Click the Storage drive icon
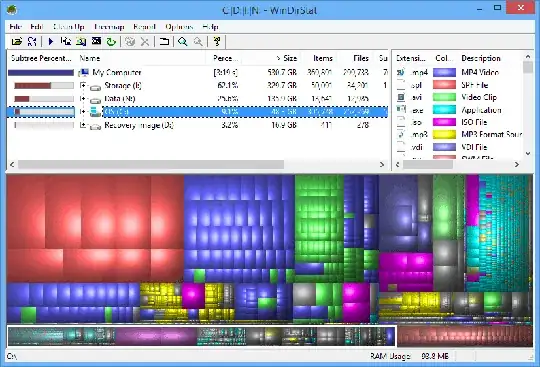 click(95, 87)
